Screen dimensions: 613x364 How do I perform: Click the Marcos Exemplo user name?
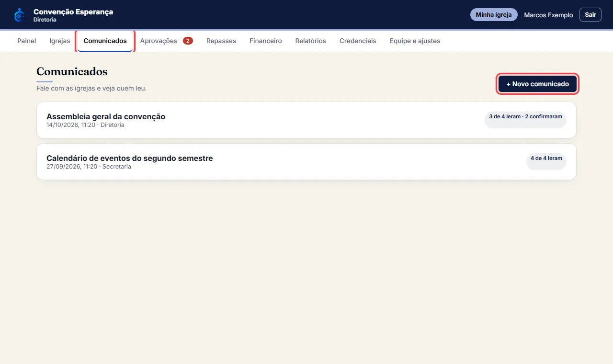click(x=548, y=15)
